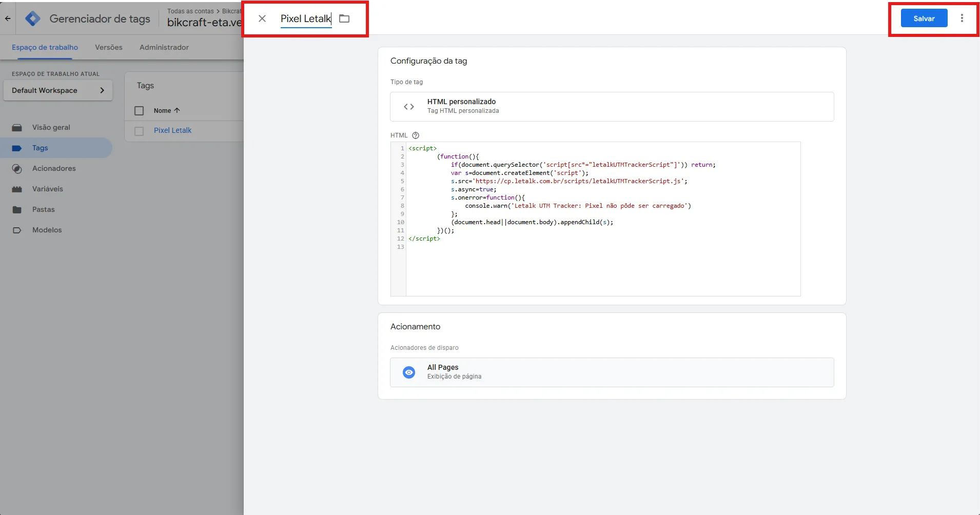Click the Exibição de página subtitle

coord(455,377)
